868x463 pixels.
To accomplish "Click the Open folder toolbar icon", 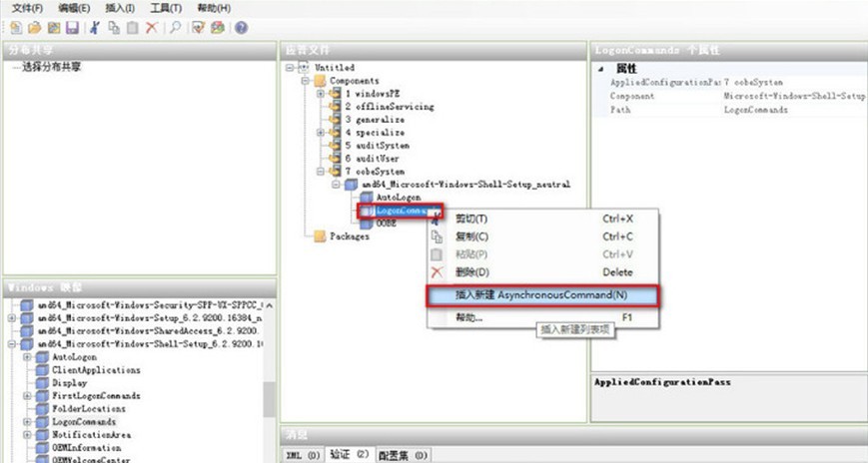I will coord(33,27).
